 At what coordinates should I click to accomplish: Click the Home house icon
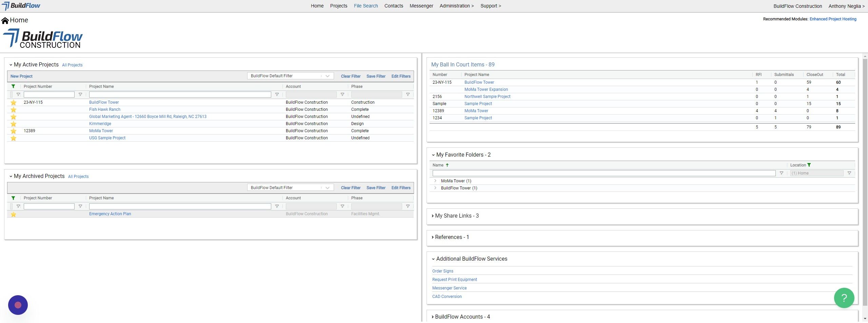[x=5, y=21]
